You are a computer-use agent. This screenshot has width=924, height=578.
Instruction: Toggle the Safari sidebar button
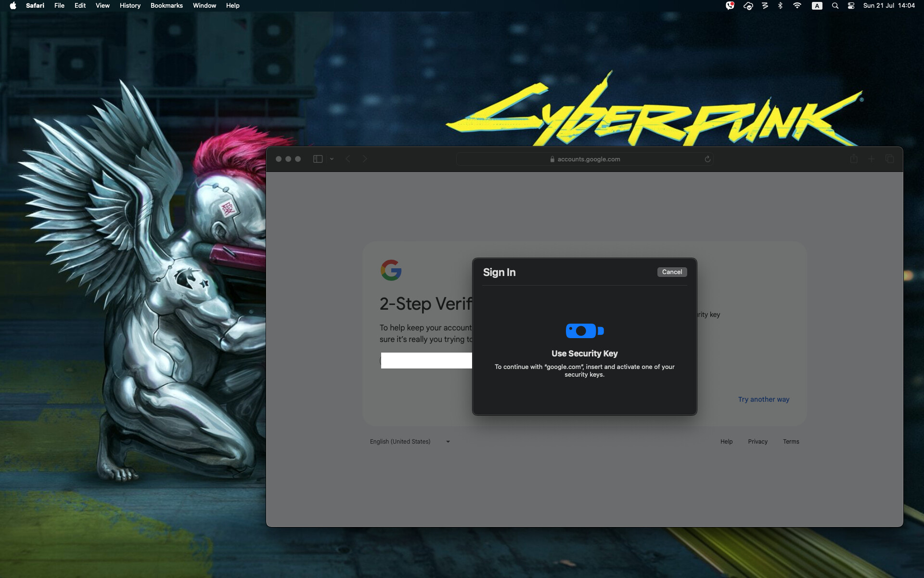[x=318, y=159]
